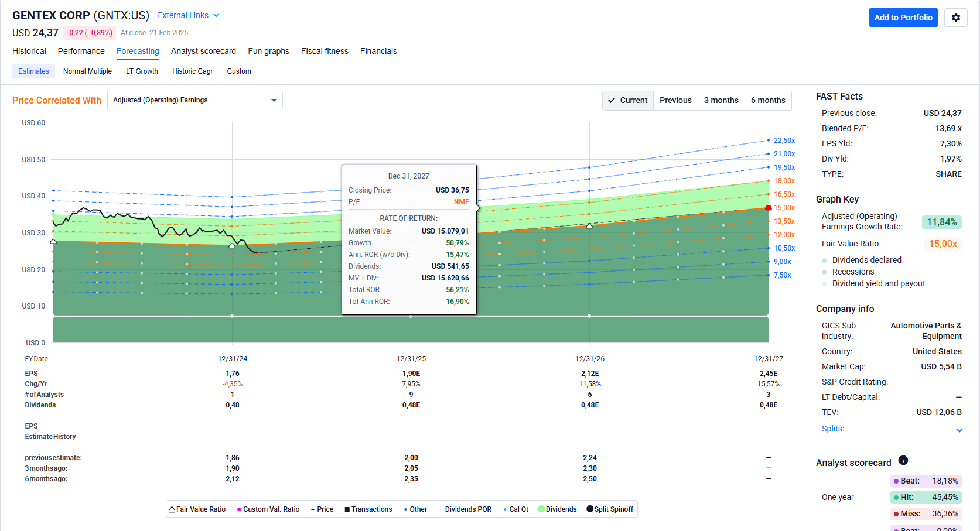Click the Custom Val. Ratio legend dot
This screenshot has width=980, height=531.
239,509
